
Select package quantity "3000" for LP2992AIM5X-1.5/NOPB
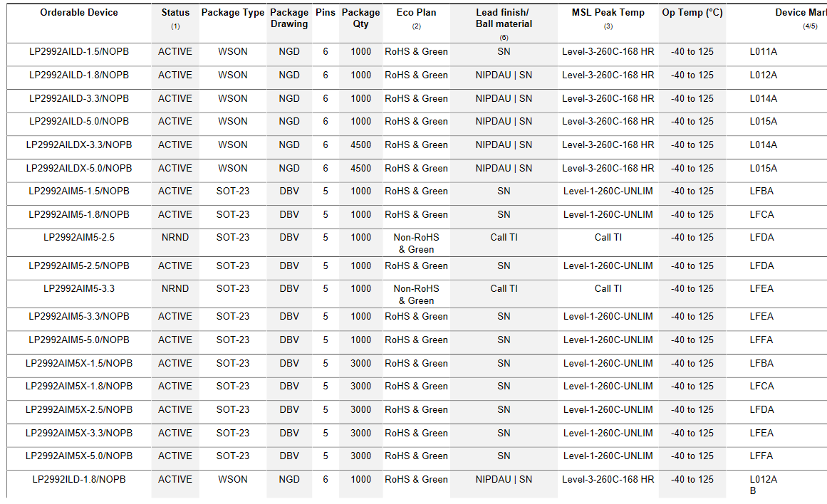point(360,363)
